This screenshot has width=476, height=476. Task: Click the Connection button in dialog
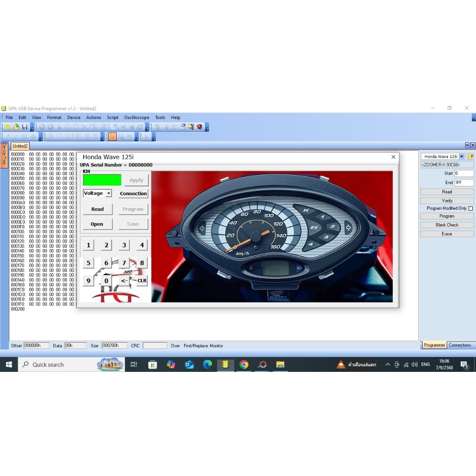point(133,193)
